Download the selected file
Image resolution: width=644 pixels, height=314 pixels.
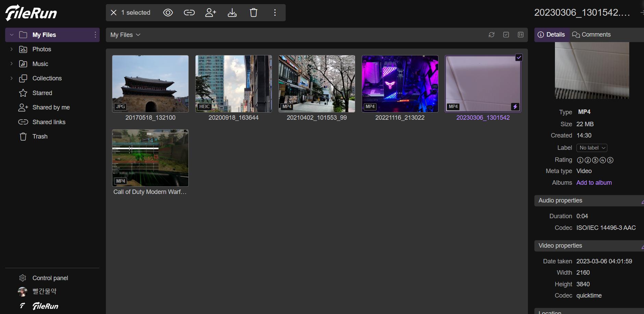click(x=232, y=13)
